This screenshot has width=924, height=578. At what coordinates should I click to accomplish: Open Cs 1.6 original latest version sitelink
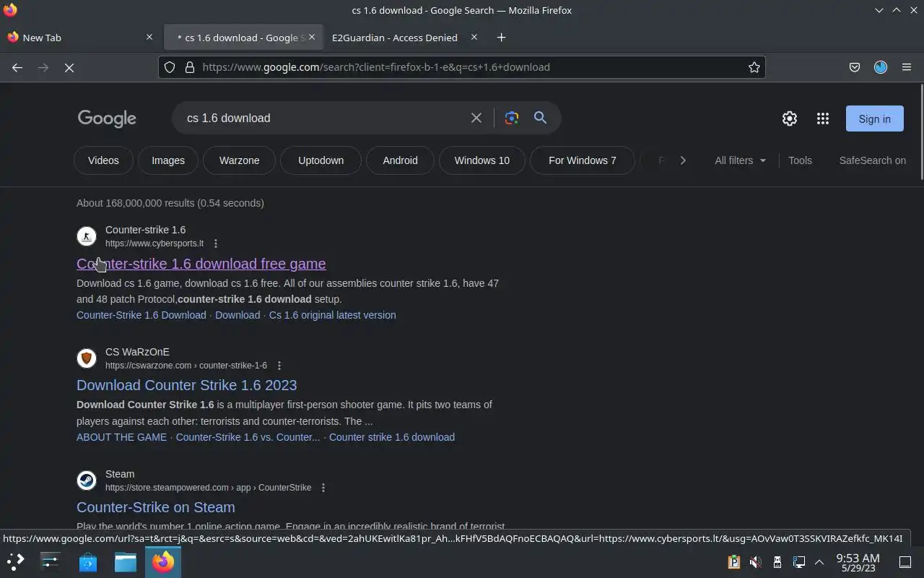pos(333,315)
